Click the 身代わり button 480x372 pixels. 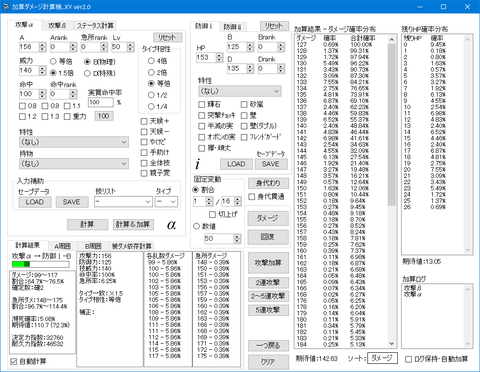pyautogui.click(x=268, y=183)
